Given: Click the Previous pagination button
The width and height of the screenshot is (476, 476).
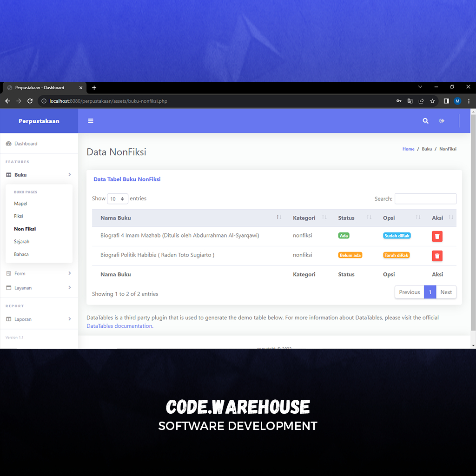Looking at the screenshot, I should (409, 292).
